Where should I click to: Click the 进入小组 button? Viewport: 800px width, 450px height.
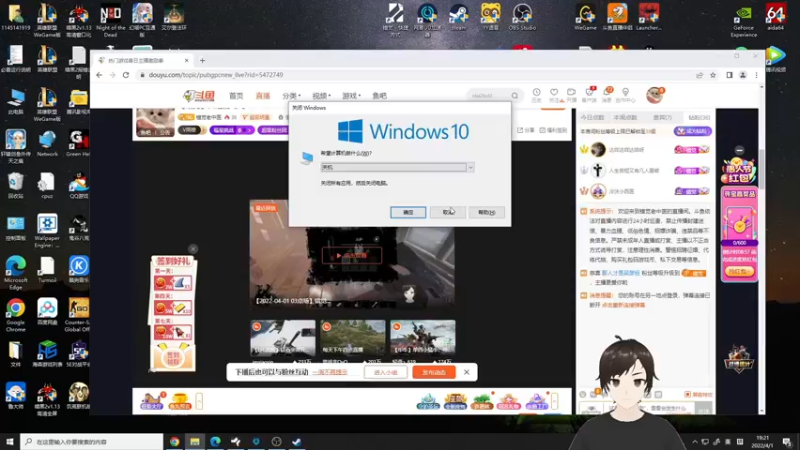click(386, 372)
